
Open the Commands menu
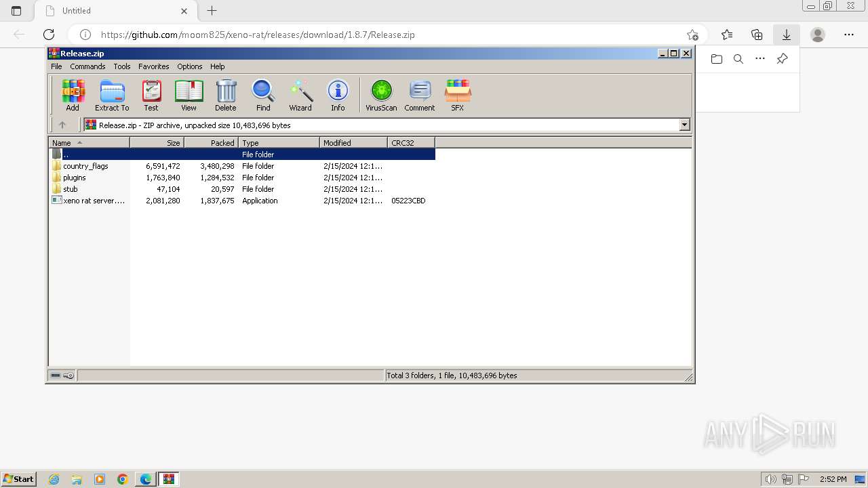(87, 66)
